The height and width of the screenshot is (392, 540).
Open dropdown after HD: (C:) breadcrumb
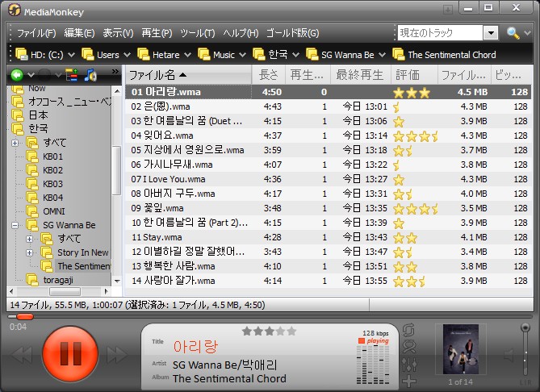[71, 55]
